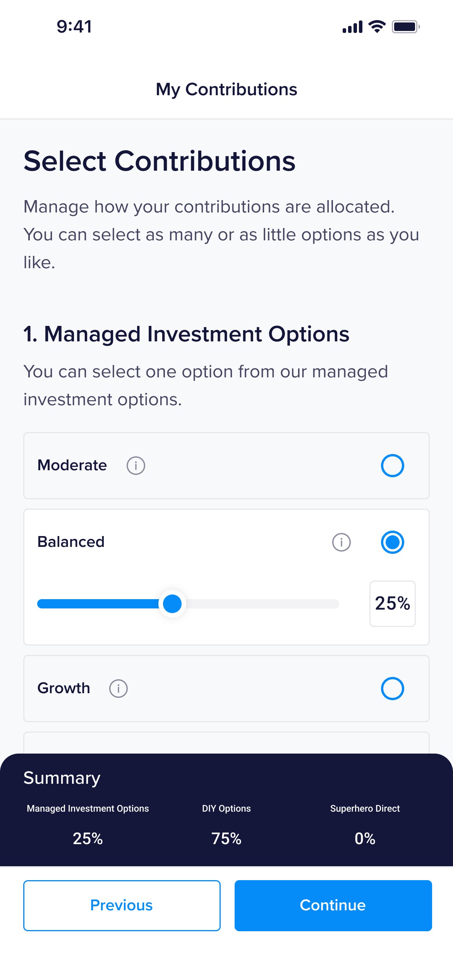Tap the 9:41 clock in status bar
Viewport: 453px width, 980px height.
74,27
